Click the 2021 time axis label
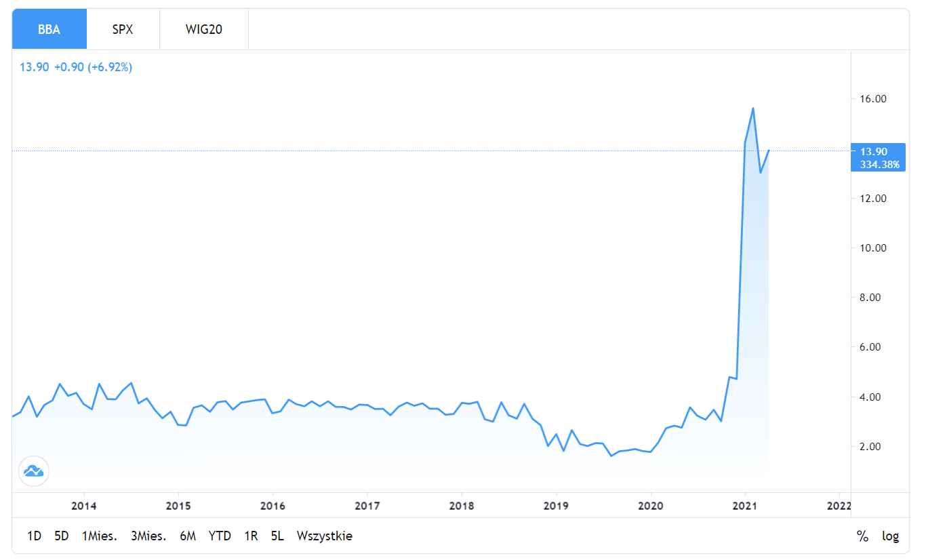This screenshot has height=560, width=926. click(744, 505)
